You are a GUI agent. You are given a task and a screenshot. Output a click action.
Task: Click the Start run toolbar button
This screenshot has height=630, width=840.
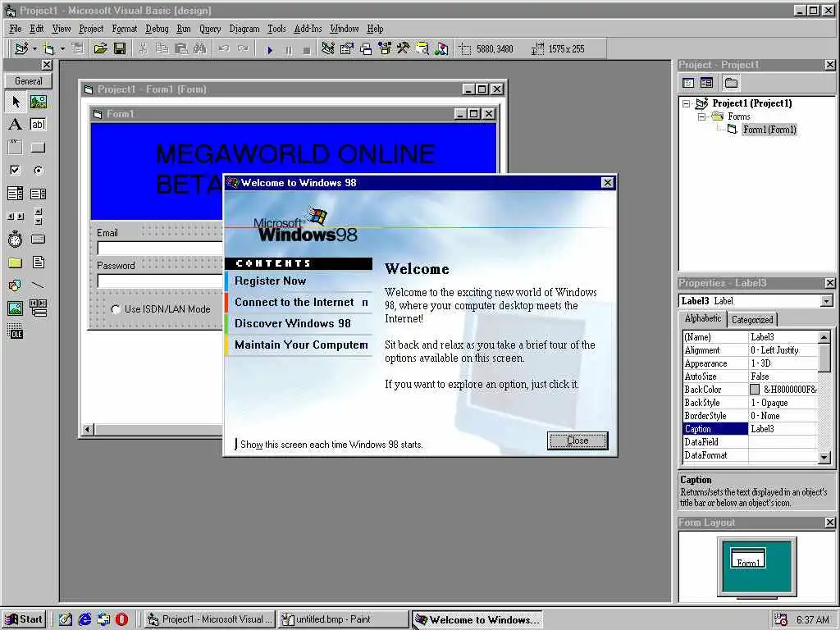(270, 50)
